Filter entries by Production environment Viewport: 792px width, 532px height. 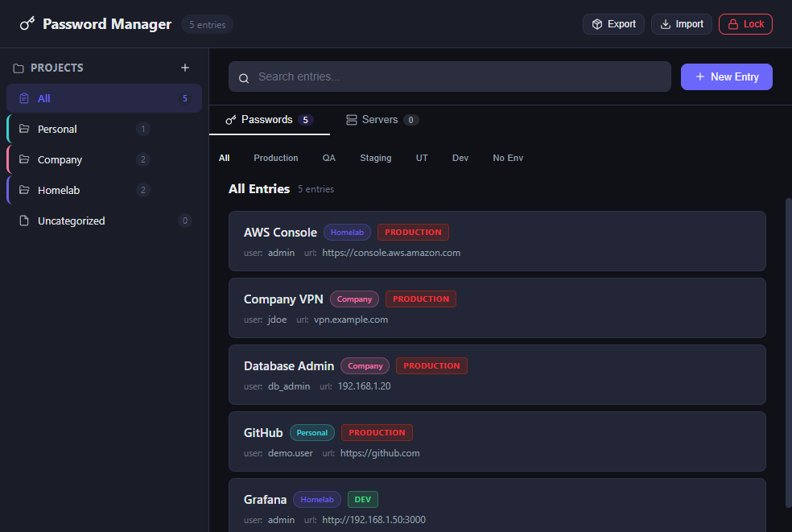[276, 158]
